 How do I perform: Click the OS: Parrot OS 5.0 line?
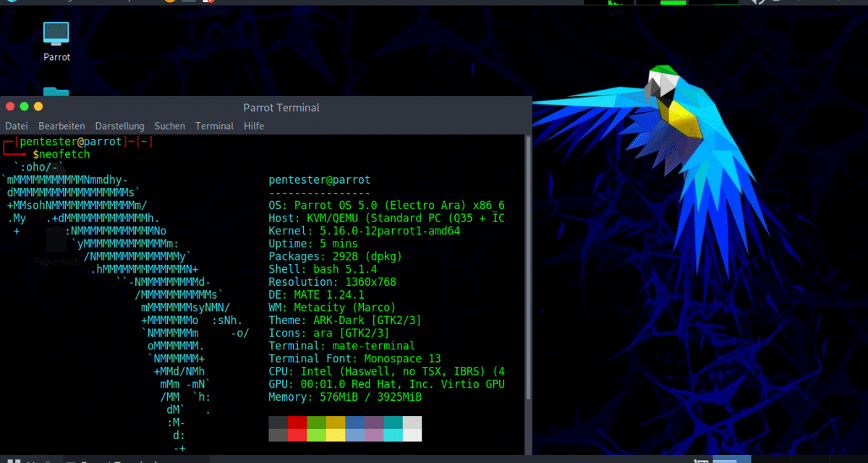click(x=386, y=205)
